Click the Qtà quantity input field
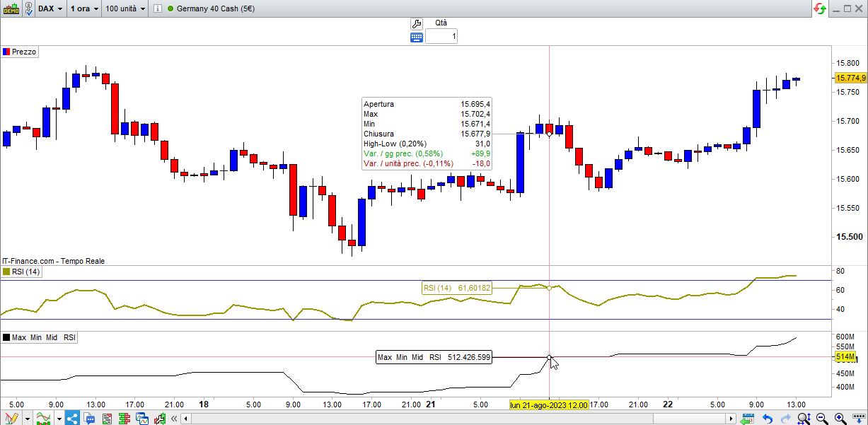 pos(441,36)
